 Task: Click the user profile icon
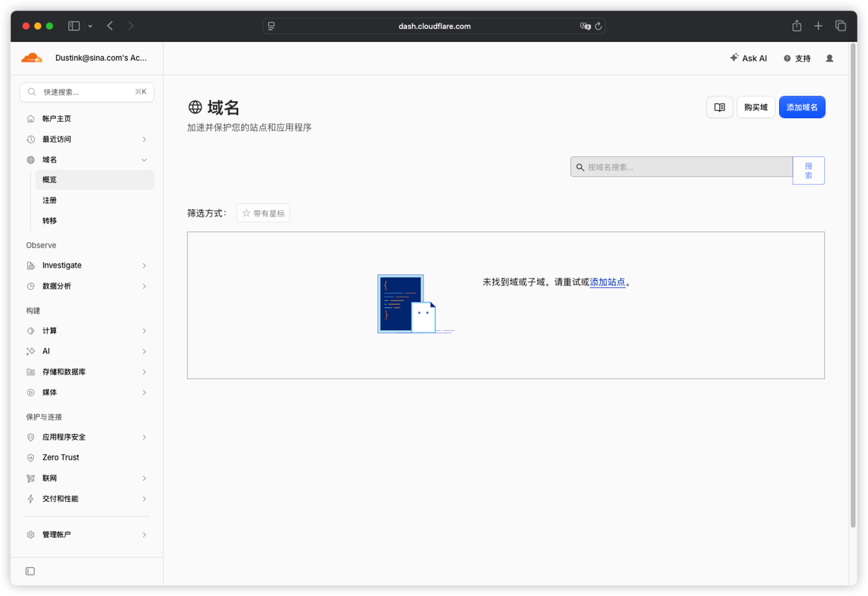coord(829,58)
